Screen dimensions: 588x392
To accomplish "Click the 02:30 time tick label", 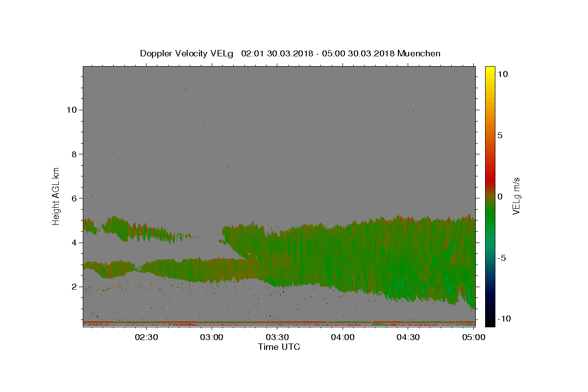I will pos(147,337).
